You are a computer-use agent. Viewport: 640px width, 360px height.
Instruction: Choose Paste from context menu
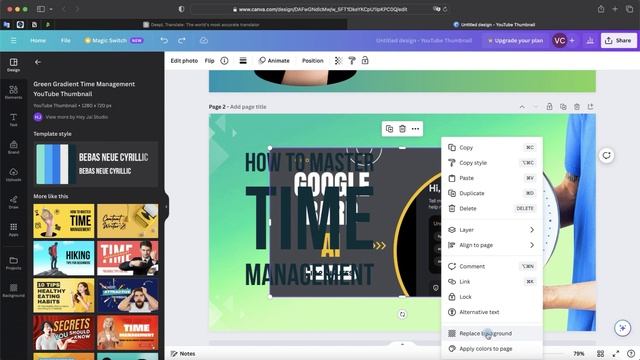[491, 178]
